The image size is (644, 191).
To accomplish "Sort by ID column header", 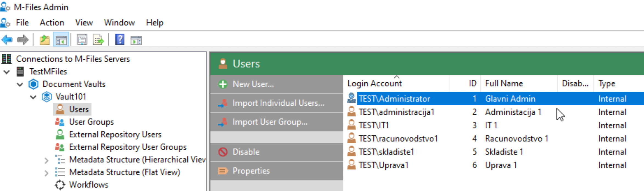I will pos(465,83).
